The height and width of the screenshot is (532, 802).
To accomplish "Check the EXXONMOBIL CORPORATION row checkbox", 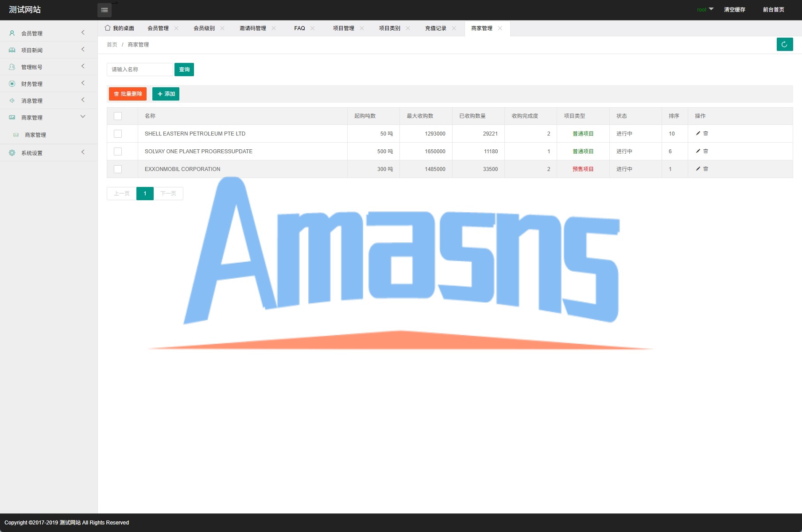I will pos(118,169).
